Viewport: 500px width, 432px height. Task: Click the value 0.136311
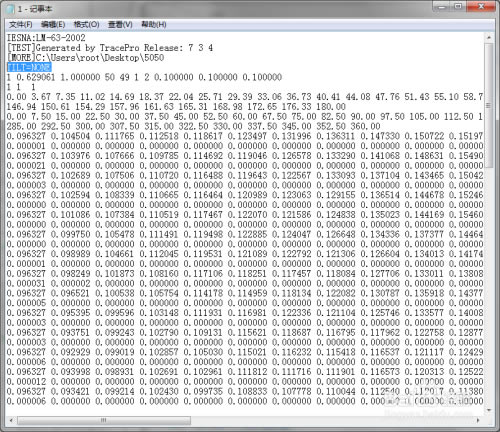tap(336, 136)
